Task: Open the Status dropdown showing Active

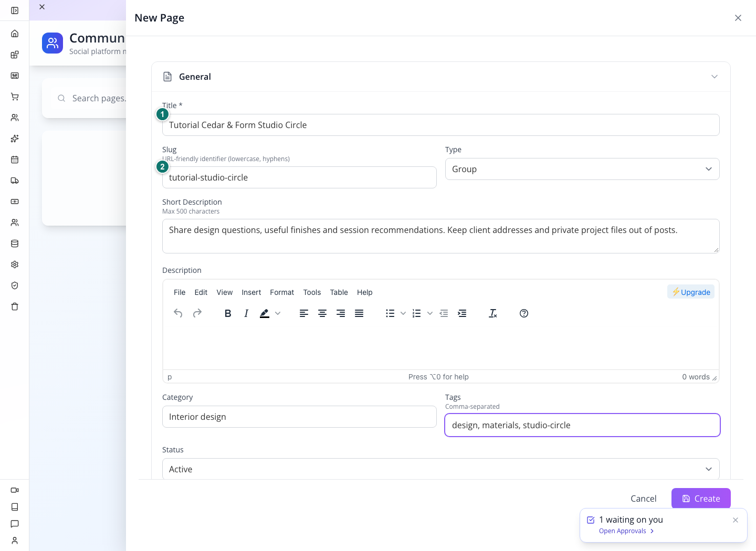Action: click(441, 469)
